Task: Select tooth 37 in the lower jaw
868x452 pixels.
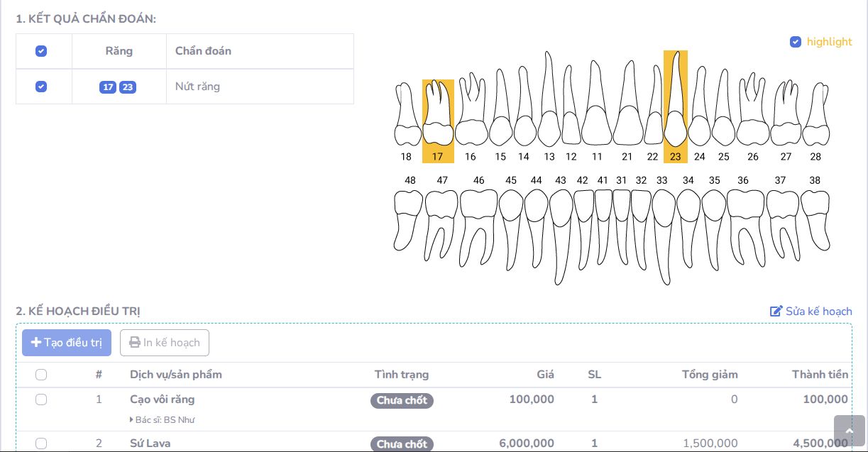Action: 782,216
